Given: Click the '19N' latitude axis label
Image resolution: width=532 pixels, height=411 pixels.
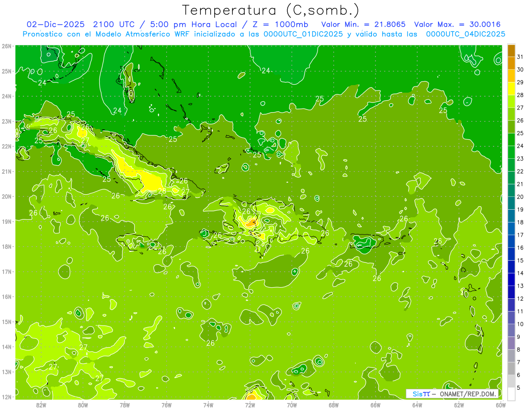Looking at the screenshot, I should (6, 222).
